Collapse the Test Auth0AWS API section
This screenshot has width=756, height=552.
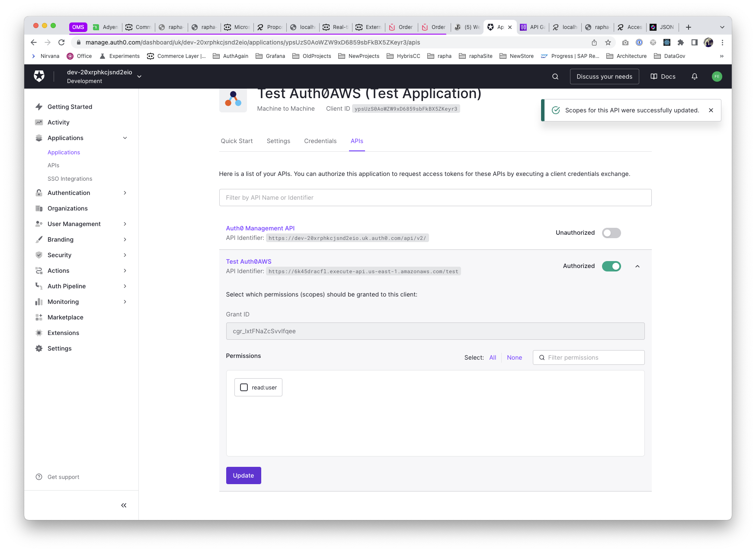tap(637, 266)
